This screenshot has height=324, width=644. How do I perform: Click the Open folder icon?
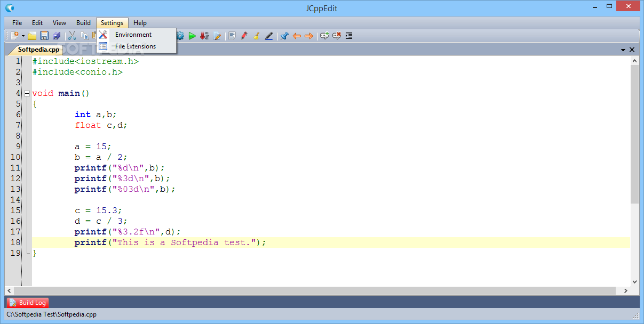pos(32,36)
